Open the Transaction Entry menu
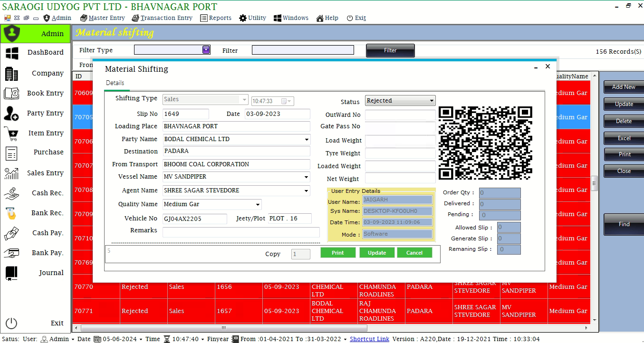The width and height of the screenshot is (644, 343). coord(162,18)
